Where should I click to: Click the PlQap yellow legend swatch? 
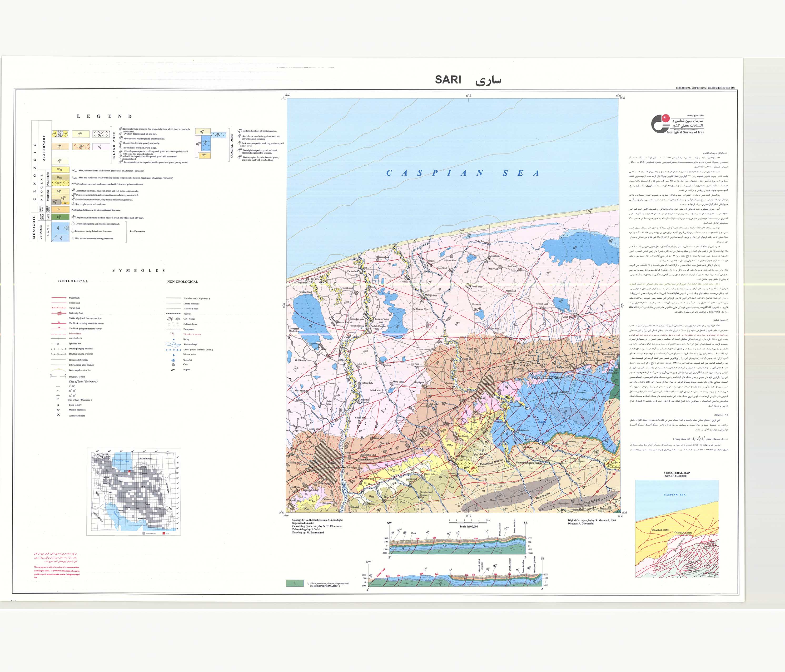(60, 170)
